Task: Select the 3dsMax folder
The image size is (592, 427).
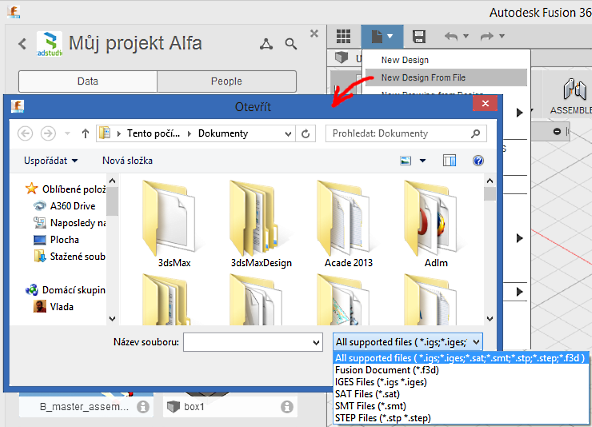Action: [x=173, y=224]
